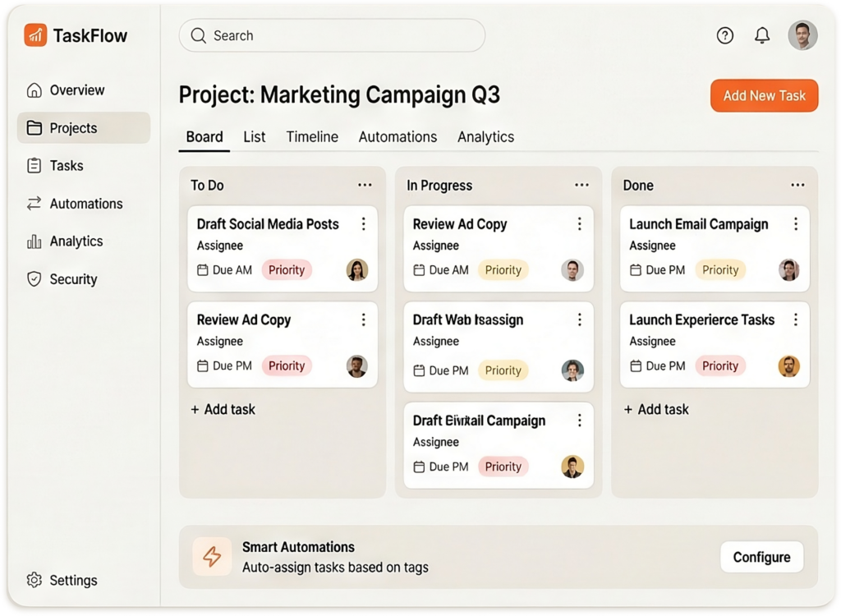Viewport: 841px width, 616px height.
Task: Click the Add New Task button
Action: point(764,96)
